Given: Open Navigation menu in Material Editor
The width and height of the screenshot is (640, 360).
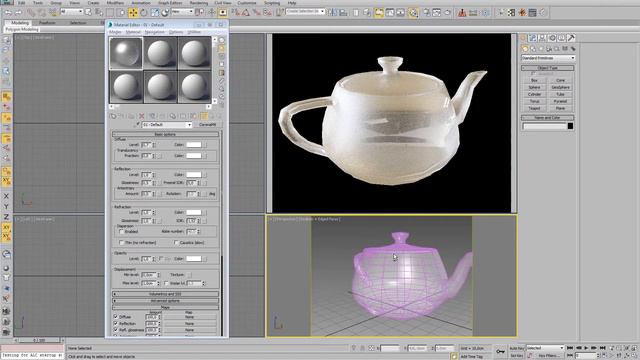Looking at the screenshot, I should (155, 32).
